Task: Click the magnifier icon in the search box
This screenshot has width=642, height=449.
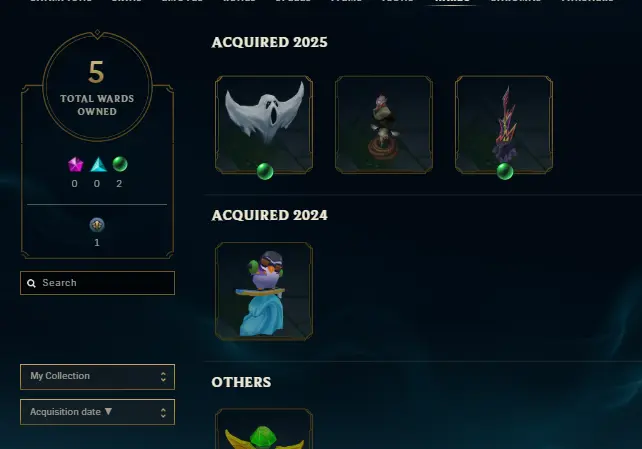Action: pos(32,283)
